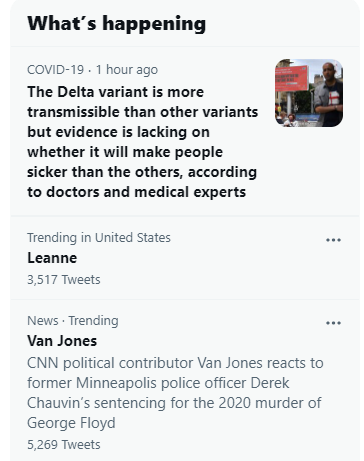Viewport: 364px width, 461px height.
Task: Open the COVID-19 story thumbnail image
Action: pos(309,93)
